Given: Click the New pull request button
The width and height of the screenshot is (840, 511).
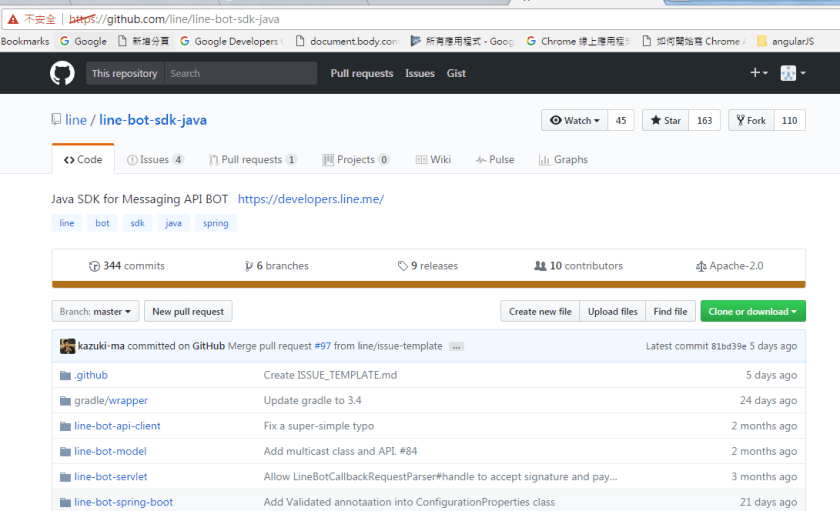Looking at the screenshot, I should tap(188, 311).
